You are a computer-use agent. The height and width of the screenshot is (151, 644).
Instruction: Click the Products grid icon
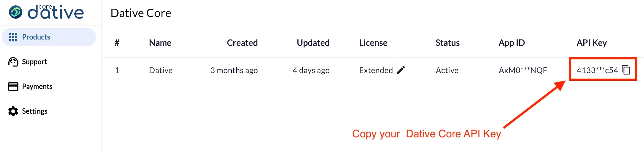[x=13, y=37]
